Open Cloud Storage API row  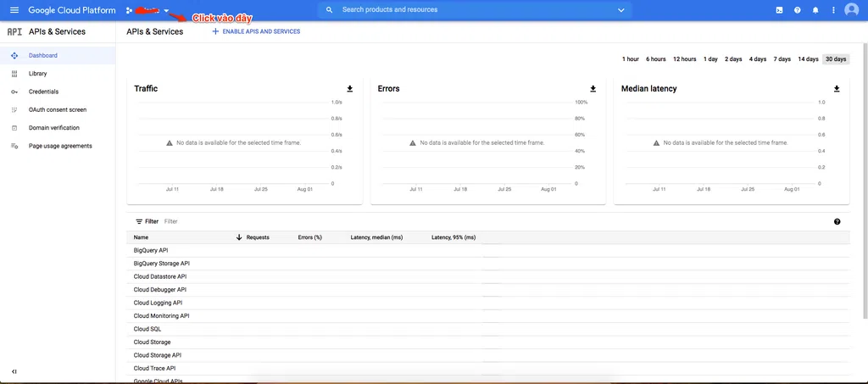(487, 355)
